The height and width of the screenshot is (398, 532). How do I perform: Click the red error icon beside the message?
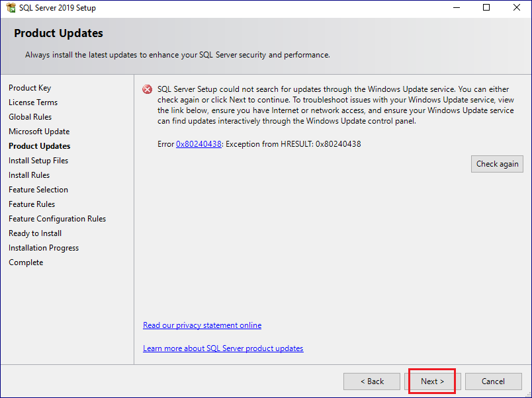(148, 89)
